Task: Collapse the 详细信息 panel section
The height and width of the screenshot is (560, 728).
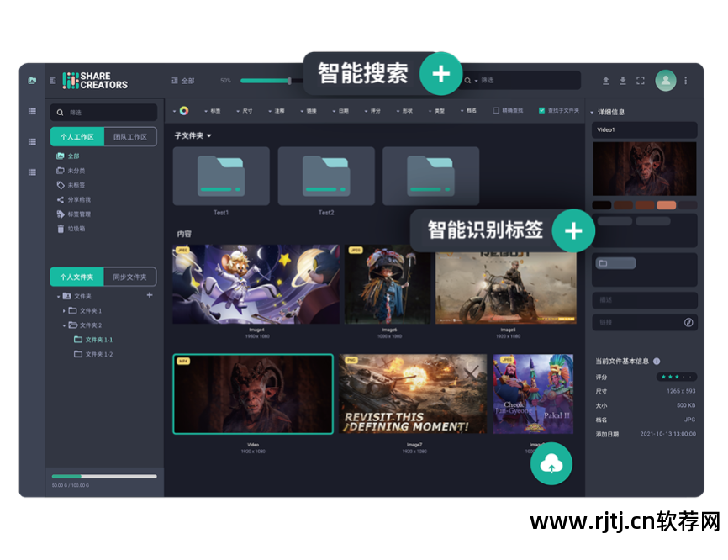Action: point(592,113)
